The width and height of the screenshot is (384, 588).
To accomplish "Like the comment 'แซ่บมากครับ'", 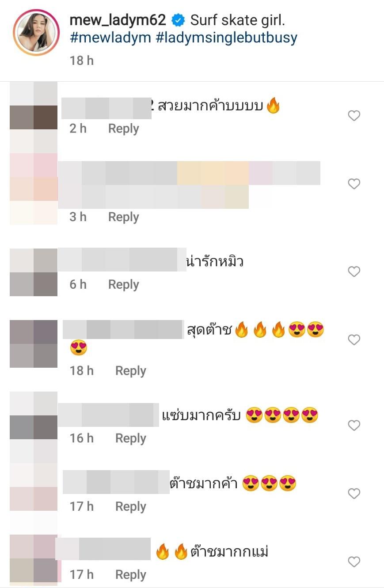I will (x=354, y=426).
